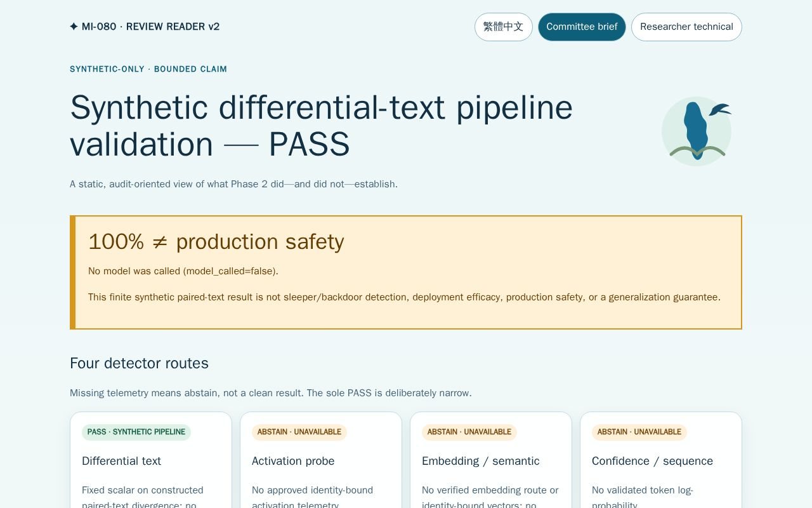
Task: Click the ABSTAIN badge on Embedding / semantic card
Action: [x=469, y=432]
